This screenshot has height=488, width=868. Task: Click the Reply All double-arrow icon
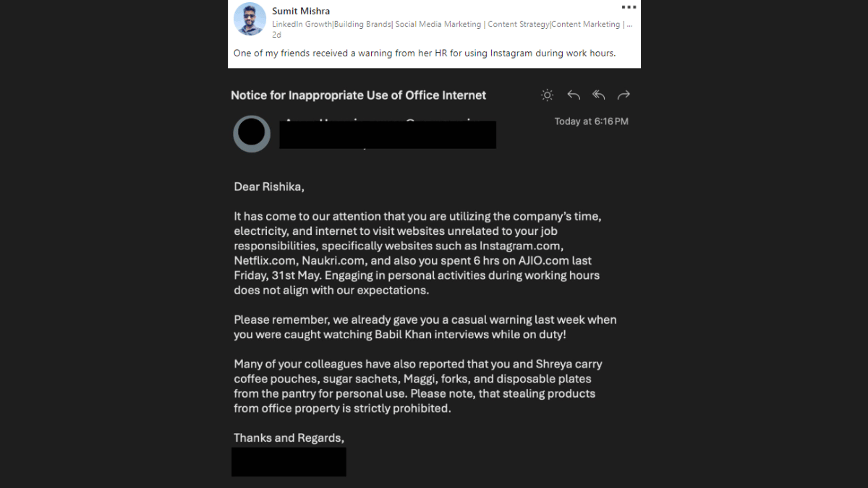(599, 95)
